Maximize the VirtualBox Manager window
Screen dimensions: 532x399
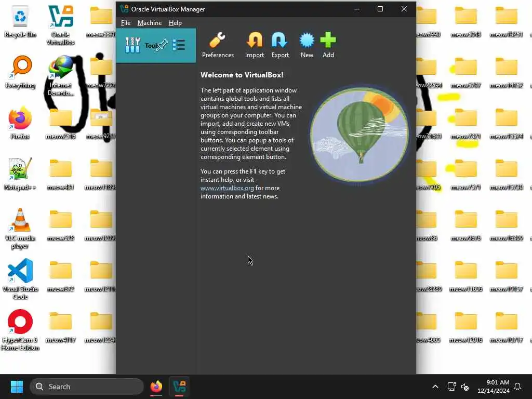tap(380, 9)
